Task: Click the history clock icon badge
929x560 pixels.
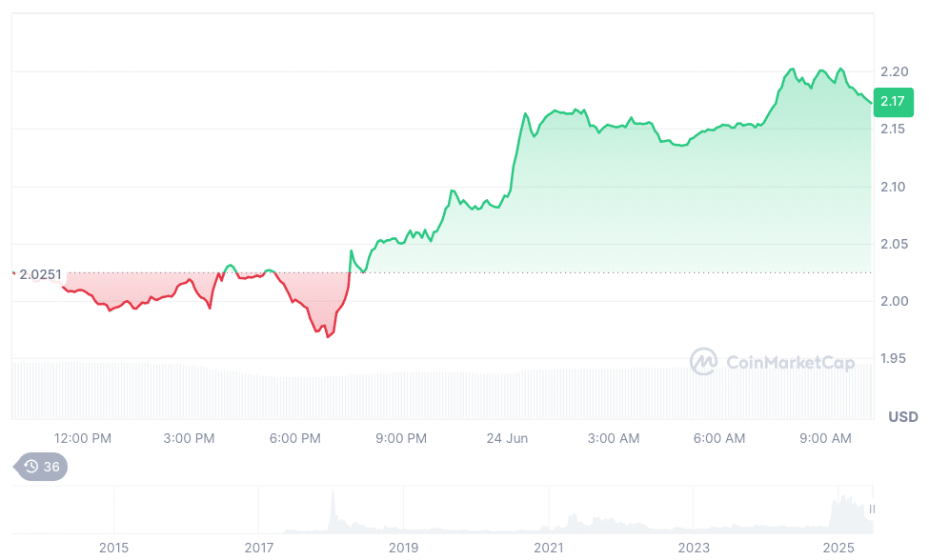Action: pyautogui.click(x=41, y=467)
